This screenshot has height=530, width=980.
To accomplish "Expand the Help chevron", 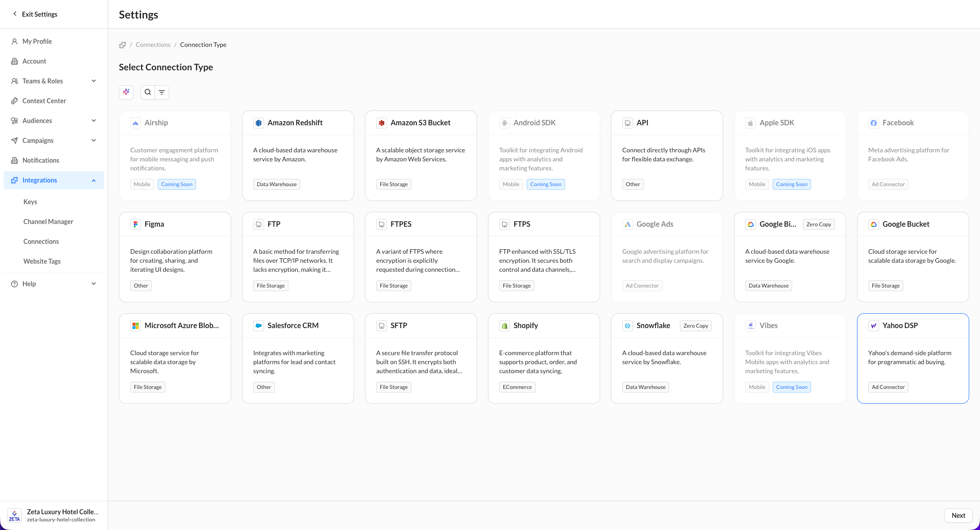I will 94,284.
